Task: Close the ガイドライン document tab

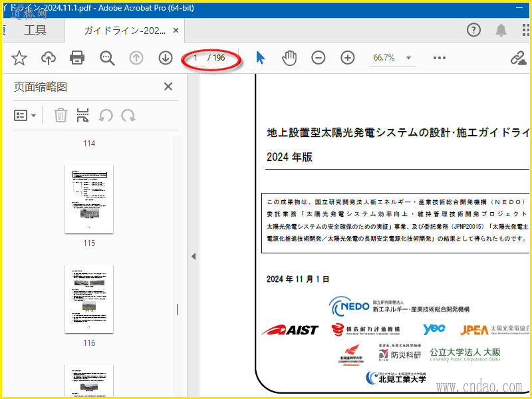Action: coord(176,31)
